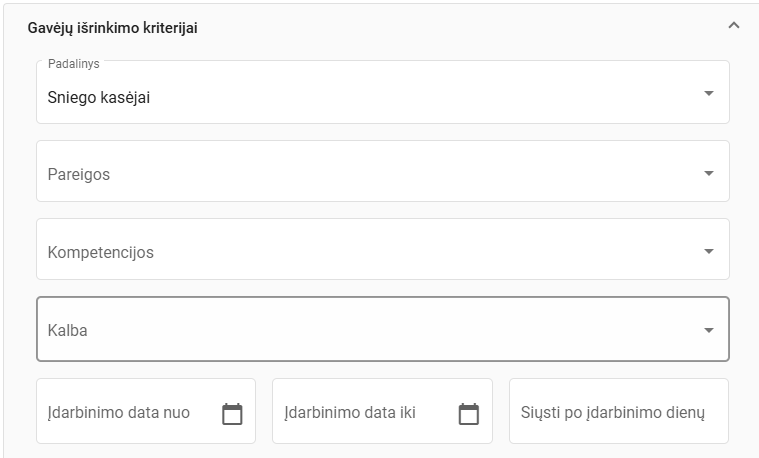Click the selected value Sniego kasėjai

pyautogui.click(x=99, y=98)
